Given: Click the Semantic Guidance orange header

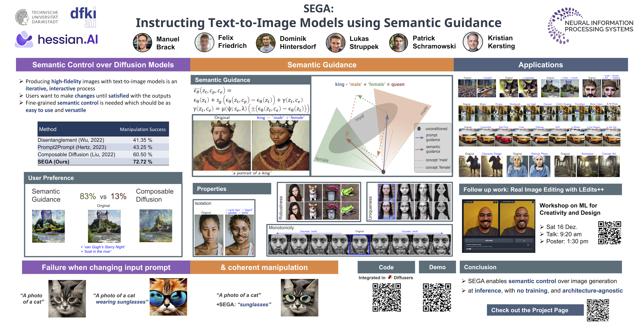Looking at the screenshot, I should point(322,65).
